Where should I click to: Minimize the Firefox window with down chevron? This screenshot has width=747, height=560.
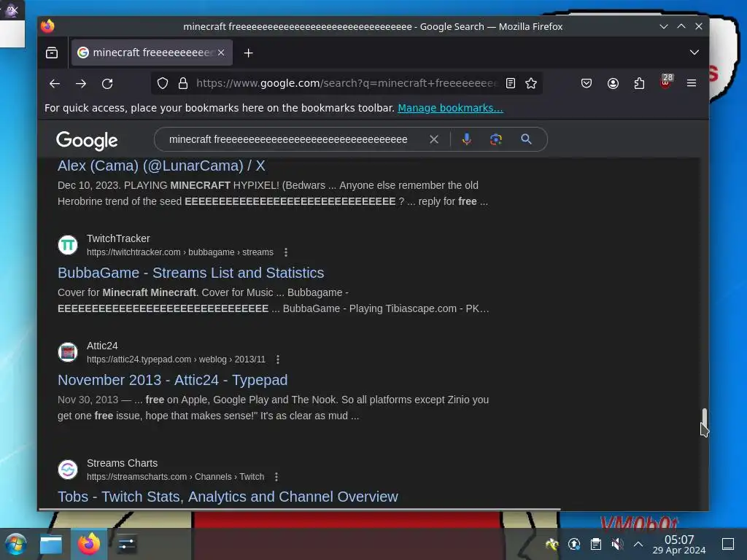[x=664, y=27]
